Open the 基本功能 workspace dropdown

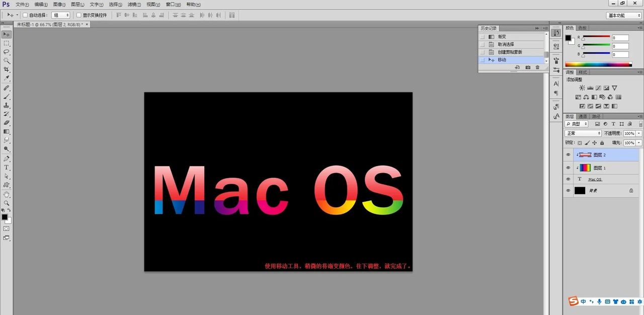[x=623, y=15]
